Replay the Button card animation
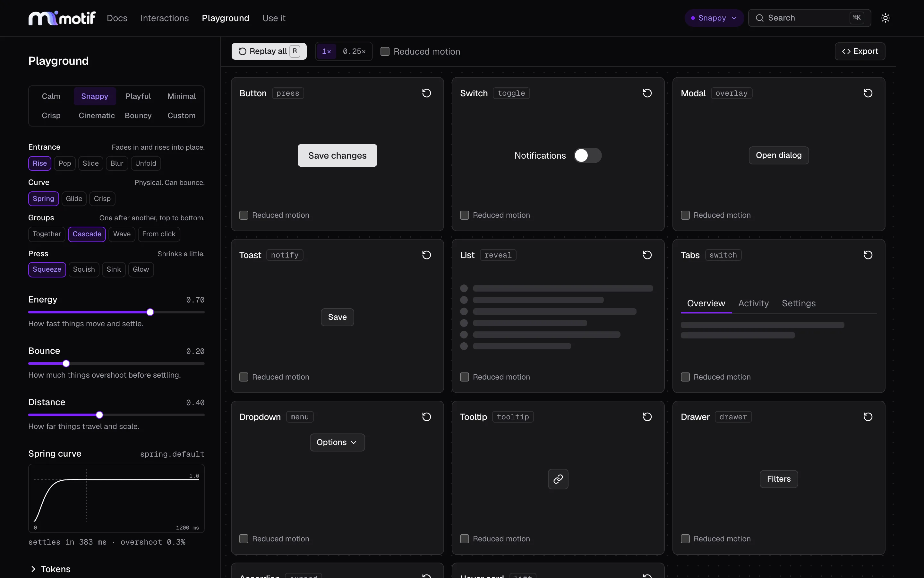Image resolution: width=924 pixels, height=578 pixels. pyautogui.click(x=426, y=93)
